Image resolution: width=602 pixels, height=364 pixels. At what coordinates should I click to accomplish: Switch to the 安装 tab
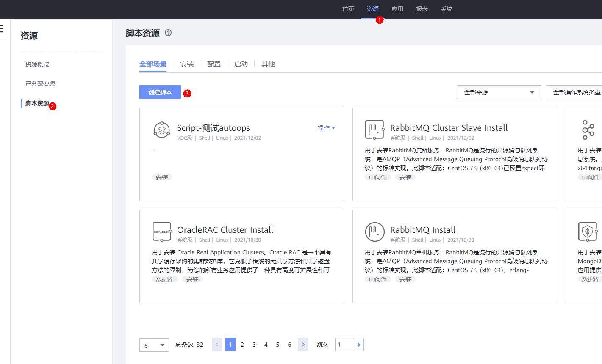coord(187,64)
